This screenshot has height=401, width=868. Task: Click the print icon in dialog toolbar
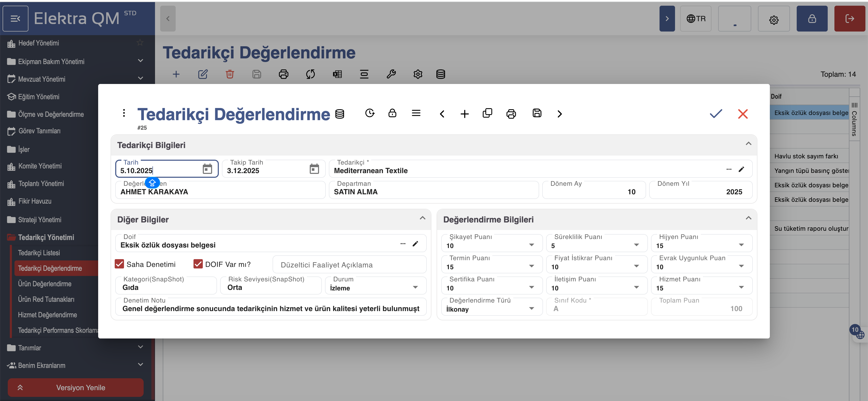(x=511, y=114)
